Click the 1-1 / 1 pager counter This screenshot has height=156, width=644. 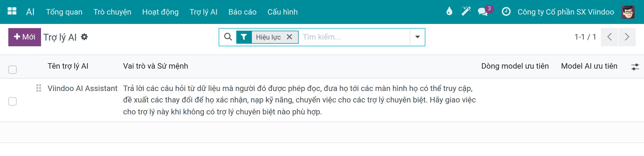[585, 37]
